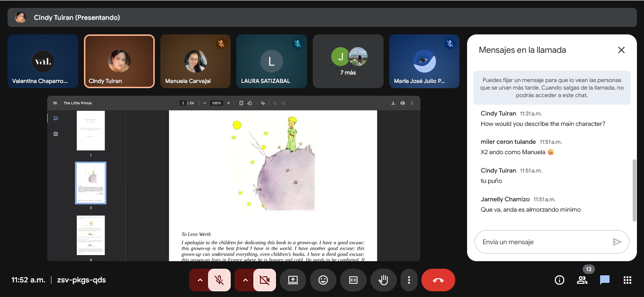This screenshot has width=644, height=297.
Task: Unmute the microphone
Action: coord(219,280)
